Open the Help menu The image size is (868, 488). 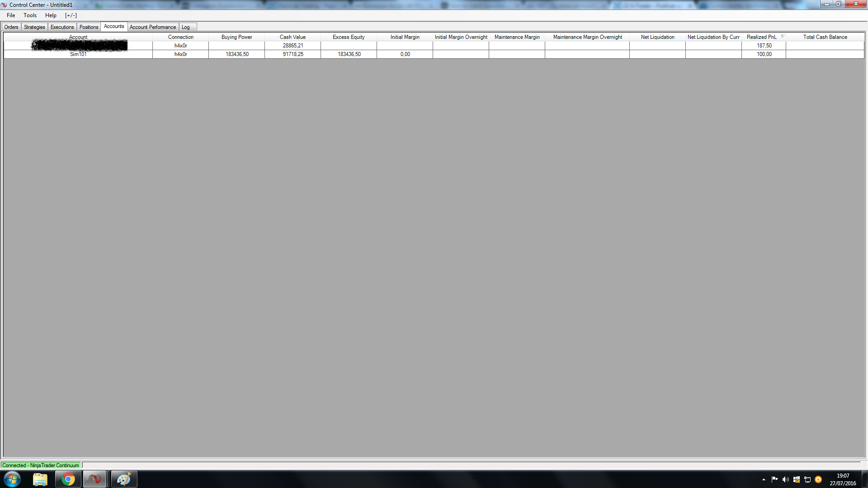point(51,15)
